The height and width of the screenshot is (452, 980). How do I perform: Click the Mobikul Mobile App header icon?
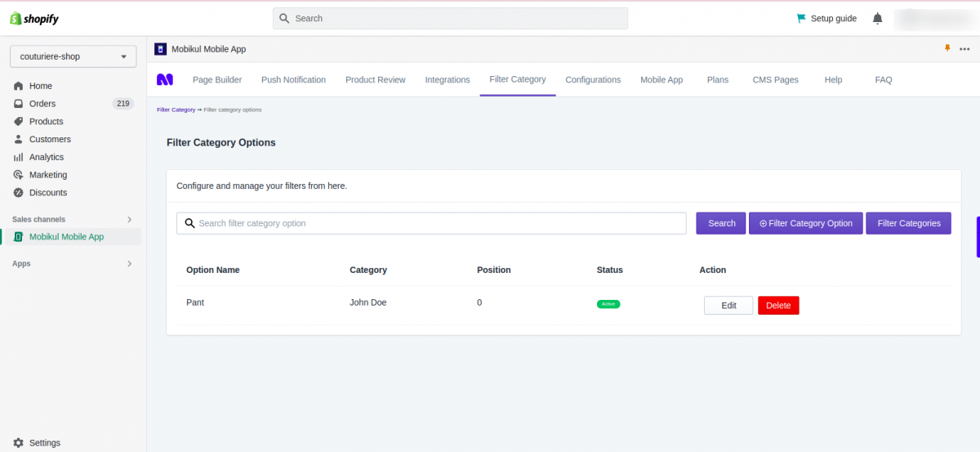[x=160, y=49]
